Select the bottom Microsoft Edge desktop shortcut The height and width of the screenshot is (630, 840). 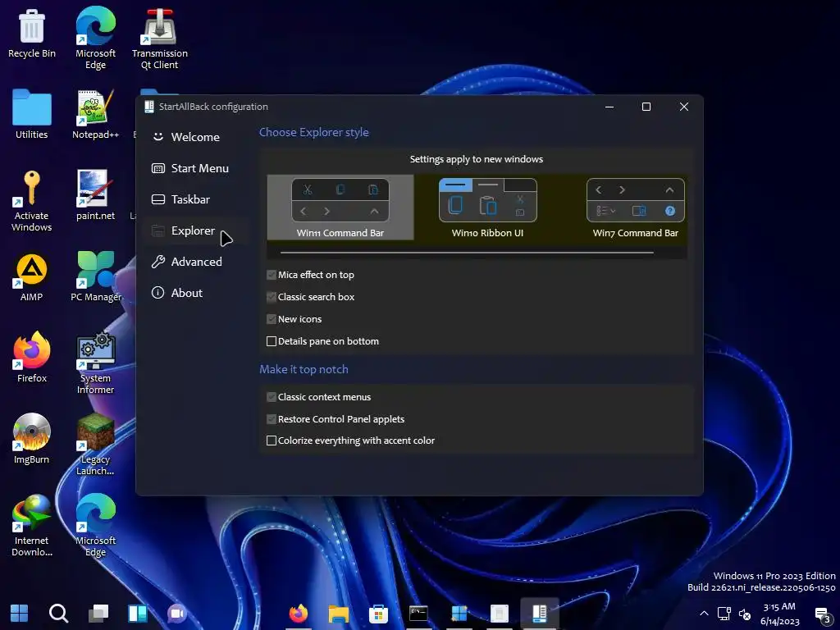tap(95, 526)
